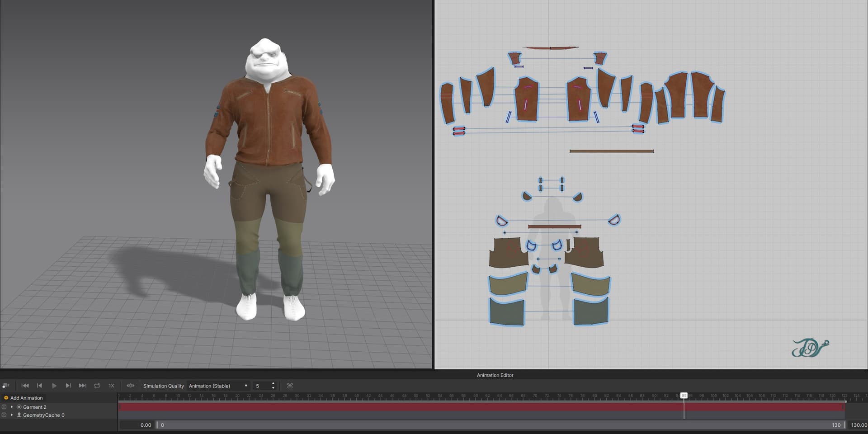Change the 1X playback speed
868x434 pixels.
pyautogui.click(x=111, y=386)
